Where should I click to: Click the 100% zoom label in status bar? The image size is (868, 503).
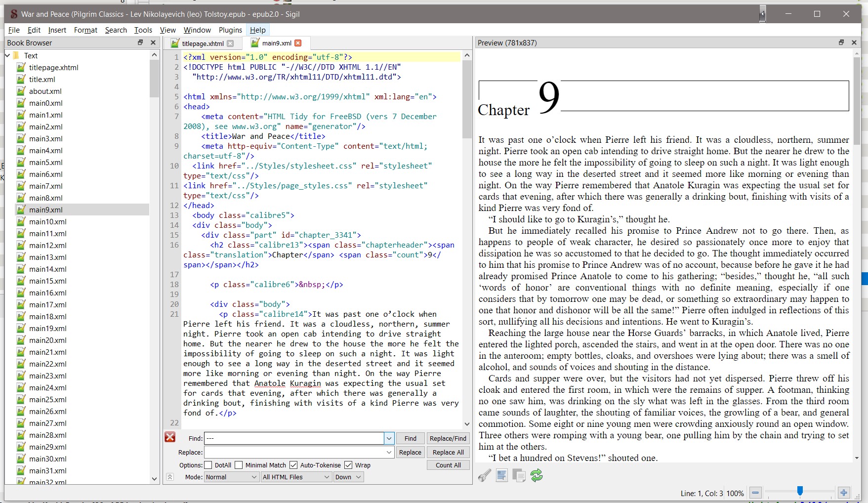[x=735, y=493]
